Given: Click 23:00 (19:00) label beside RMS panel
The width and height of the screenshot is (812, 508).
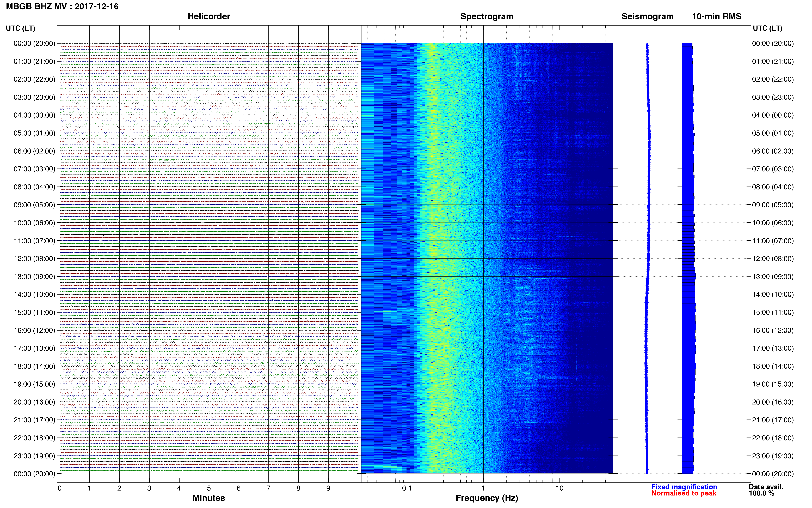Looking at the screenshot, I should pyautogui.click(x=773, y=456).
